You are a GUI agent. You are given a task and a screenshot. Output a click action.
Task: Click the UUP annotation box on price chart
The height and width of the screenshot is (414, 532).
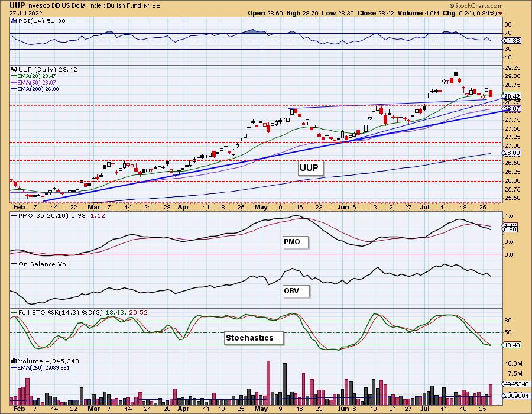pyautogui.click(x=310, y=167)
